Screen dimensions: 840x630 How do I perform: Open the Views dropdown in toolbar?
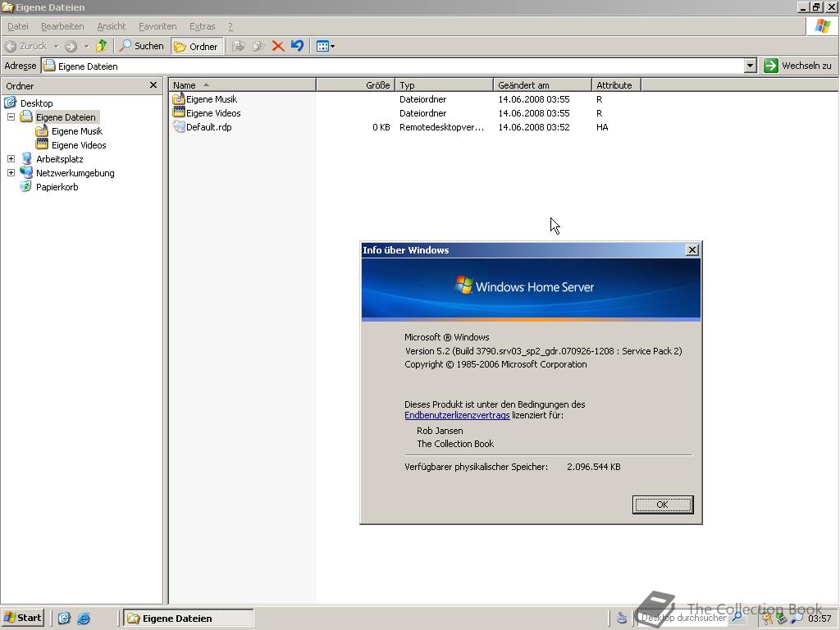click(325, 46)
